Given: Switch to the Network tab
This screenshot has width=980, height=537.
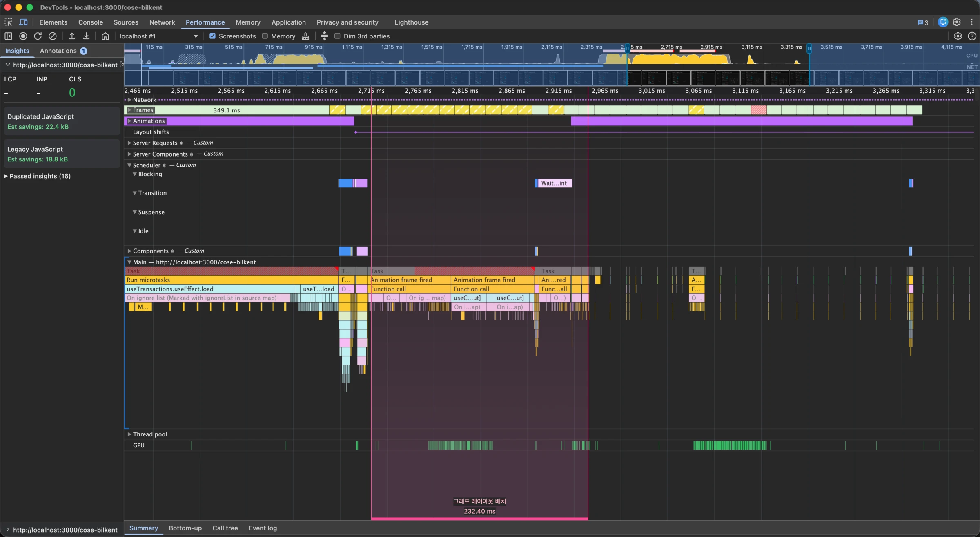Looking at the screenshot, I should coord(162,22).
